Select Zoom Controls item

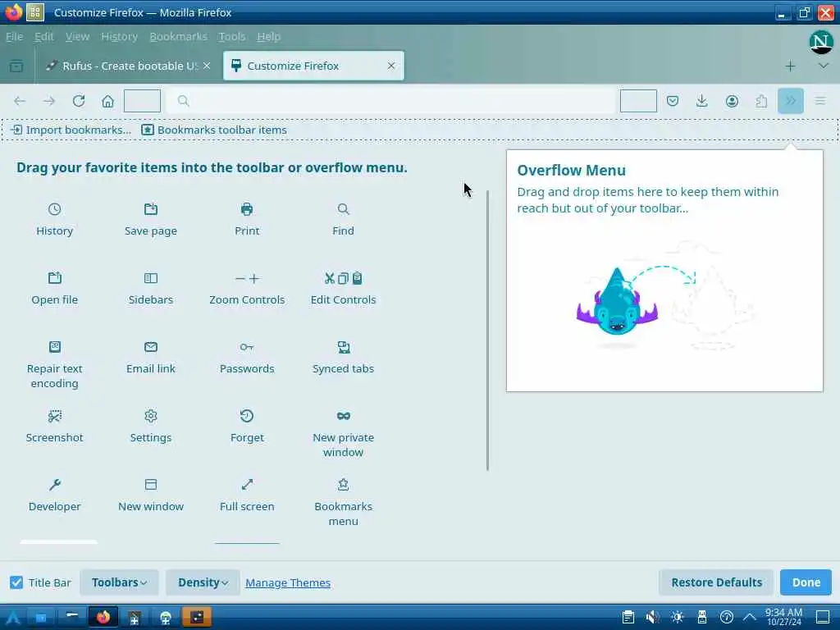coord(246,289)
